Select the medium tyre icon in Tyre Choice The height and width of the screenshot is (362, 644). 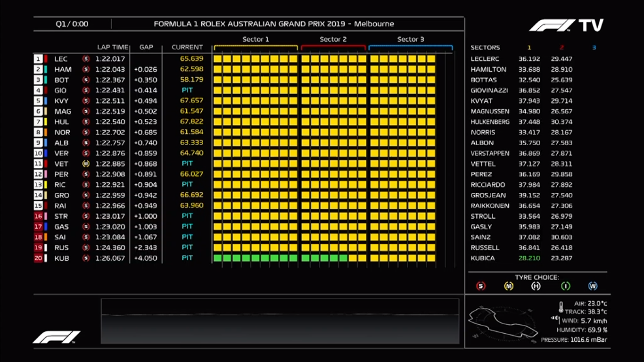click(509, 286)
